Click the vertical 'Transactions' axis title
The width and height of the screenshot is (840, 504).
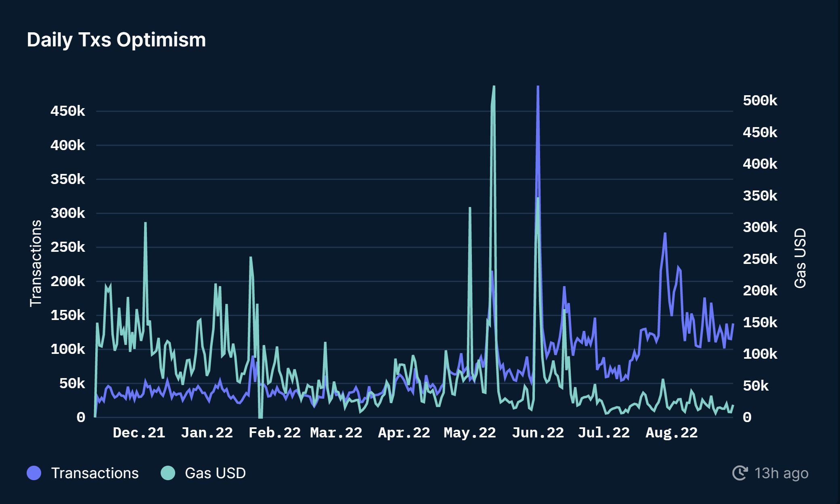point(36,263)
